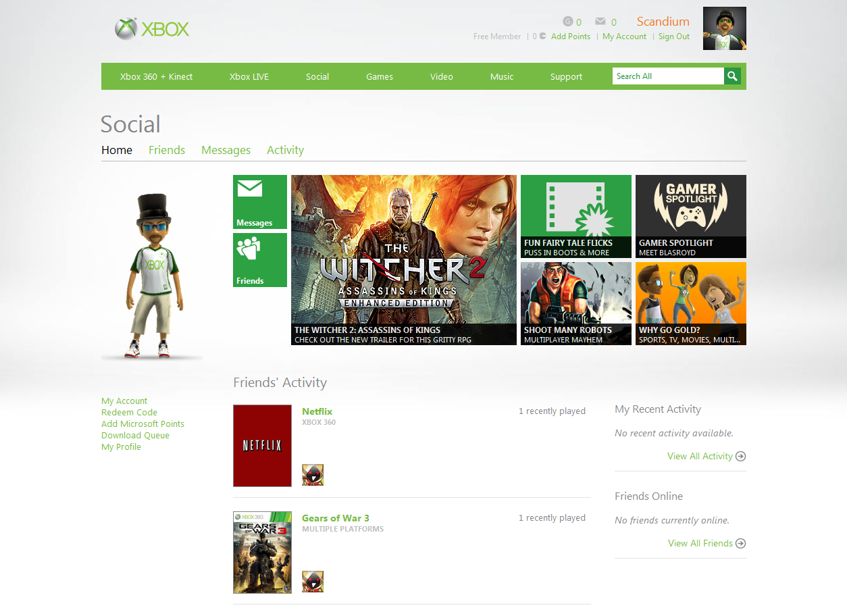This screenshot has width=847, height=616.
Task: Open The Witcher 2 featured banner
Action: [404, 260]
